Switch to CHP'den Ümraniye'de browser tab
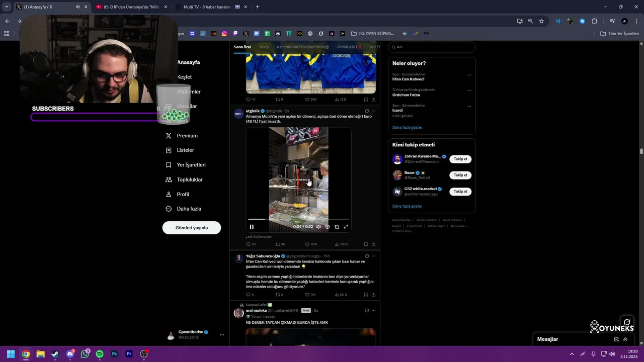This screenshot has height=362, width=644. 132,7
